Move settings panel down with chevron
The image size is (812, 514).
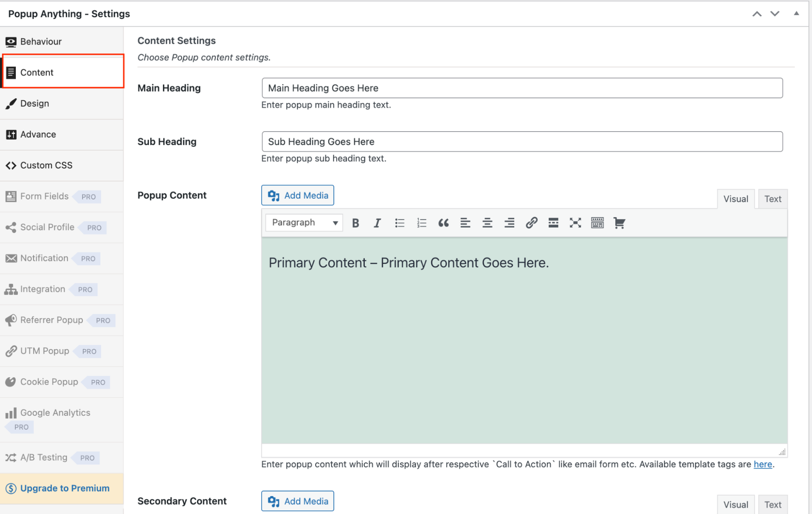(775, 14)
